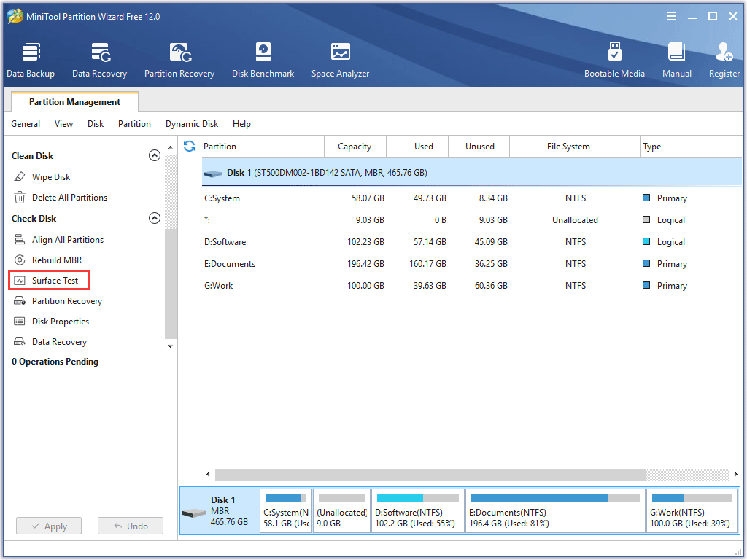The image size is (747, 560).
Task: Refresh the partition list
Action: click(189, 146)
